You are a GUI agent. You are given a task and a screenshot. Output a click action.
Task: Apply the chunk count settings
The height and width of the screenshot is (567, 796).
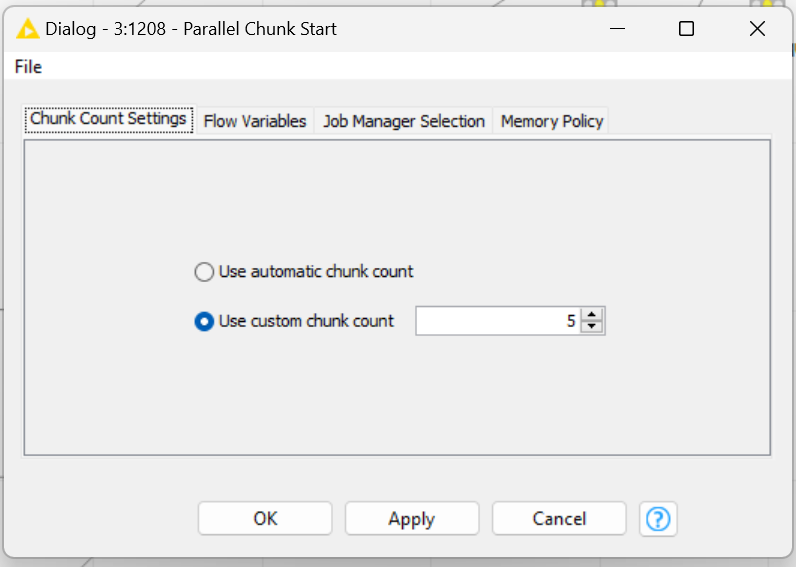(x=411, y=518)
